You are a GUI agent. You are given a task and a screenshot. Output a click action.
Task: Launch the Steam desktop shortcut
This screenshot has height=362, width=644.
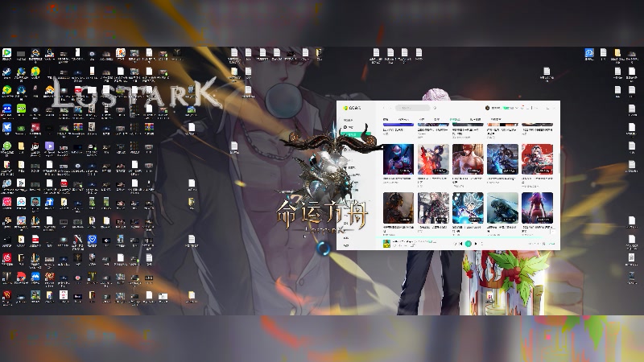(6, 72)
